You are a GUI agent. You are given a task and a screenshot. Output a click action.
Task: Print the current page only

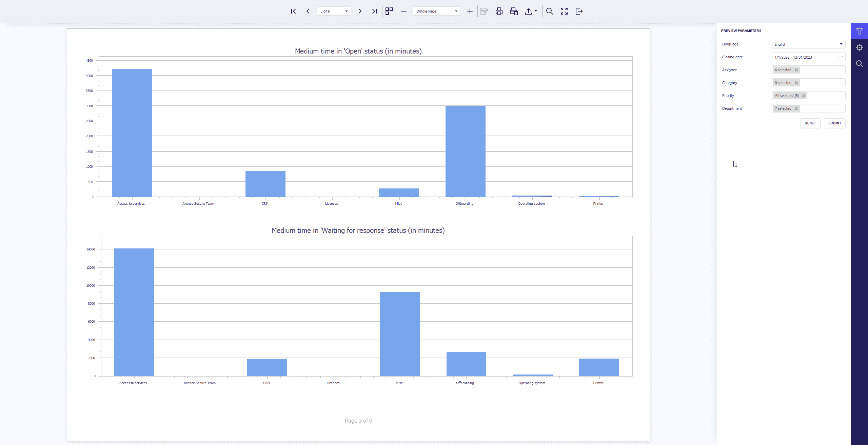click(514, 11)
